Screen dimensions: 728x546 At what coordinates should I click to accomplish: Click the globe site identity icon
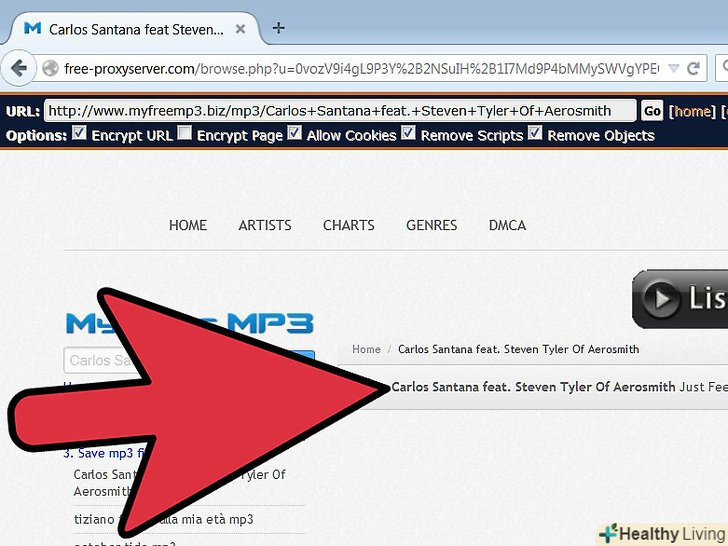pyautogui.click(x=50, y=69)
